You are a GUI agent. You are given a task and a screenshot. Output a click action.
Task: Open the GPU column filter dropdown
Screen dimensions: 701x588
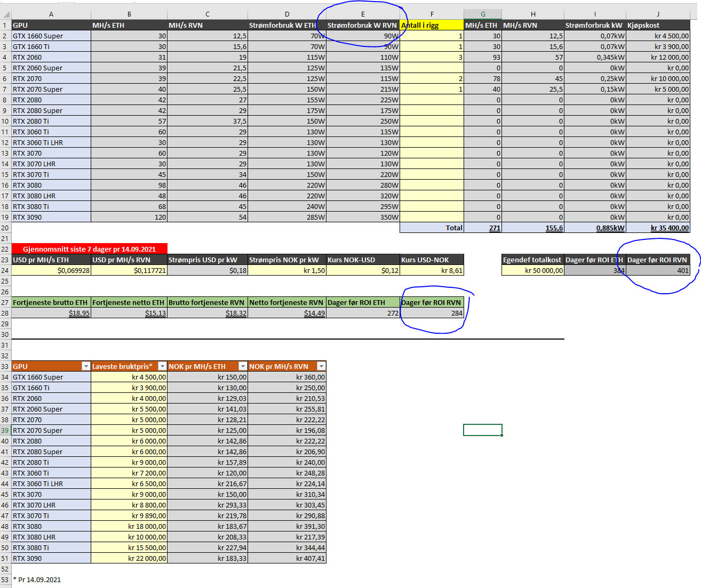pyautogui.click(x=85, y=366)
